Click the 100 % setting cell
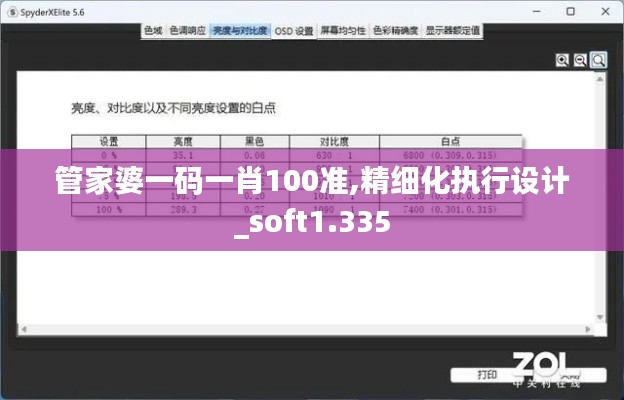Viewport: 624px width, 400px height. tap(109, 209)
